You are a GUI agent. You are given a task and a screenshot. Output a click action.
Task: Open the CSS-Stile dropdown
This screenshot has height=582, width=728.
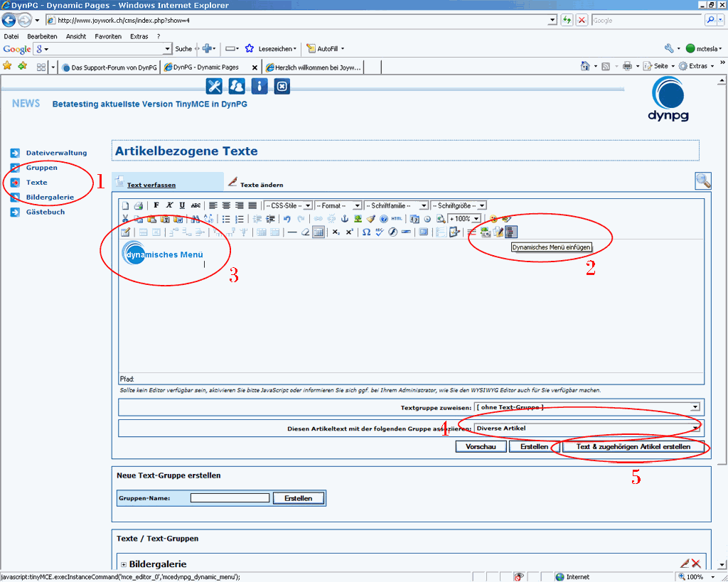coord(288,205)
